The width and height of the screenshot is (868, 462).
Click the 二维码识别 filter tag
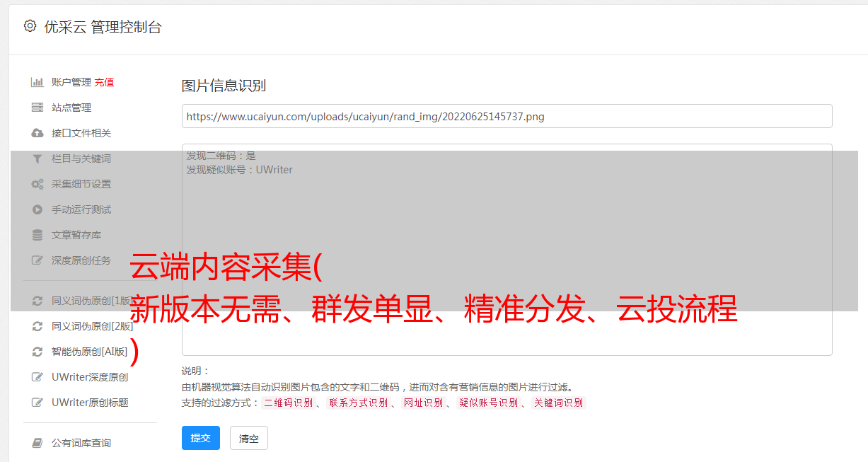[x=288, y=403]
